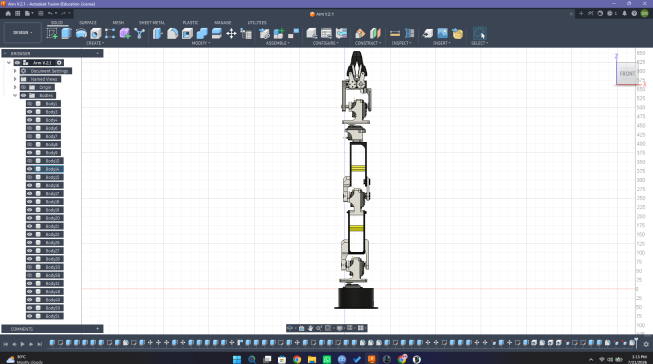Toggle visibility of Body31
Image resolution: width=653 pixels, height=364 pixels.
(30, 284)
